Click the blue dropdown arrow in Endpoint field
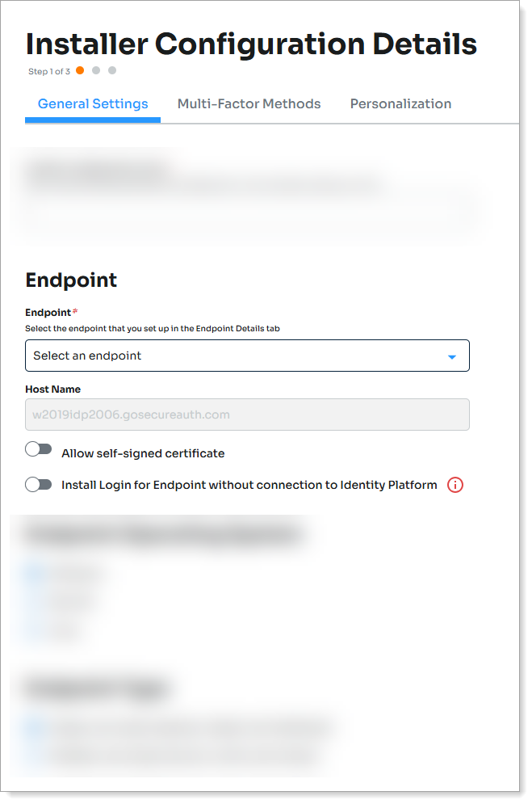This screenshot has width=532, height=804. tap(452, 356)
